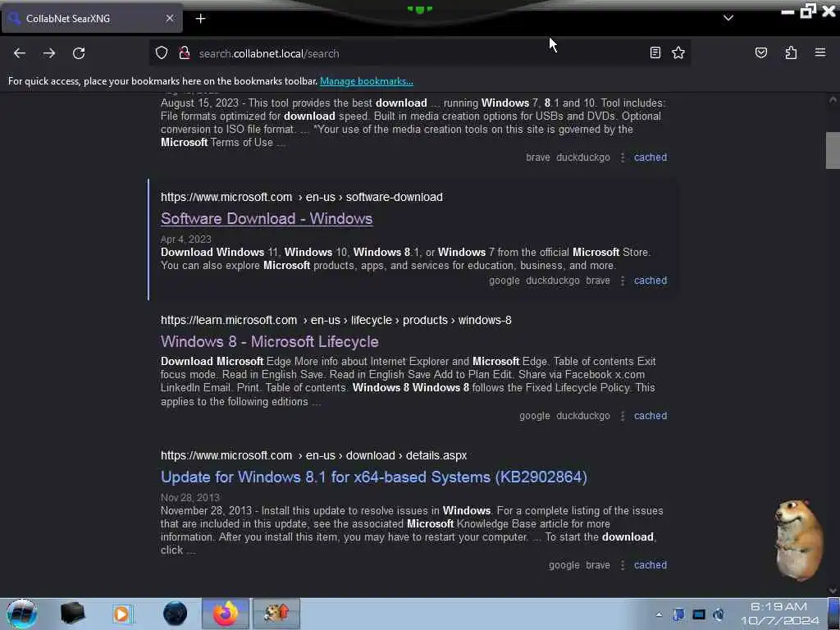
Task: Open Update for Windows 8.1 x64 KB2902864 result
Action: pos(374,477)
